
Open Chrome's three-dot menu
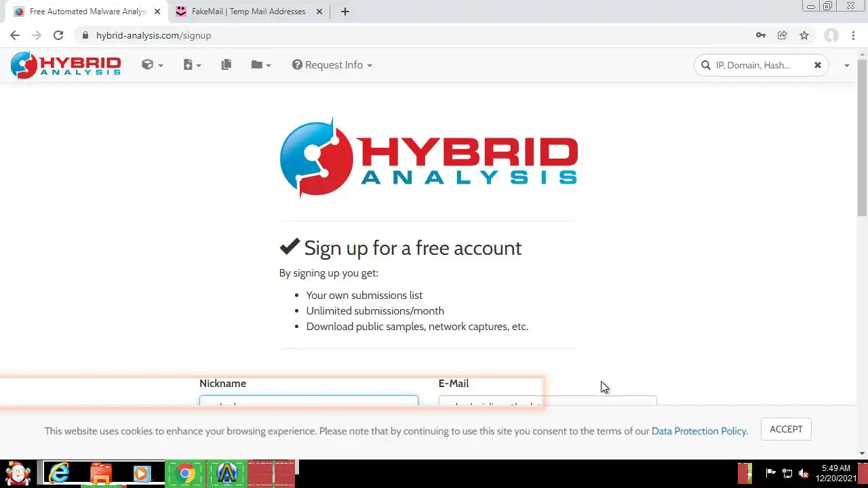853,35
